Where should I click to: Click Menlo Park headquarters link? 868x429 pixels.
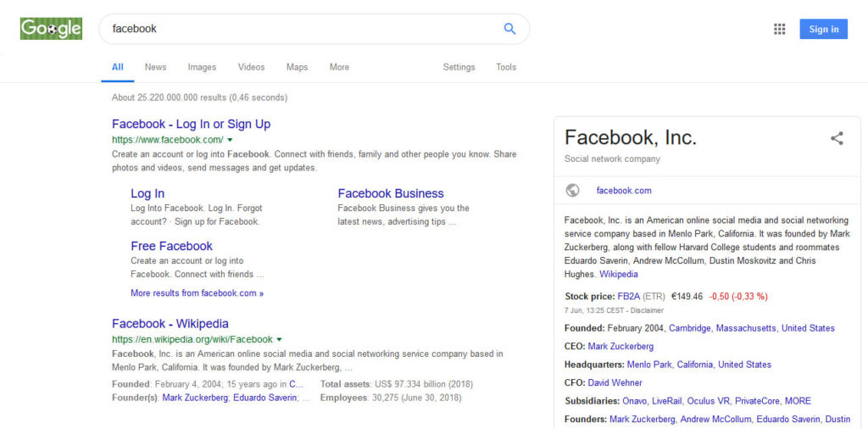tap(650, 365)
